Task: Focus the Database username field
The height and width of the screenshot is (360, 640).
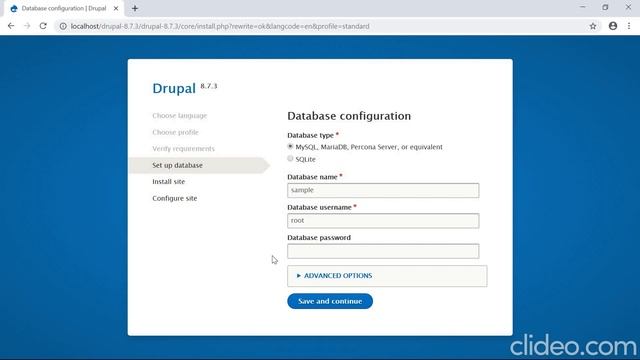Action: 383,220
